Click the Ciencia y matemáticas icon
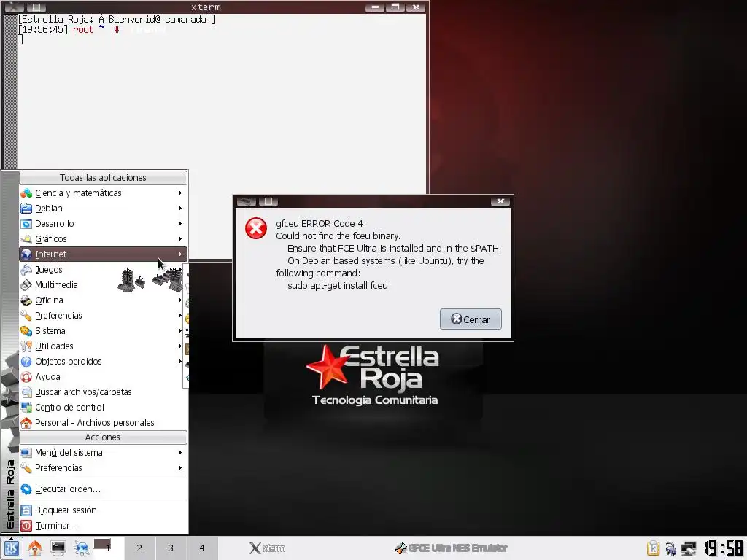 (x=26, y=193)
